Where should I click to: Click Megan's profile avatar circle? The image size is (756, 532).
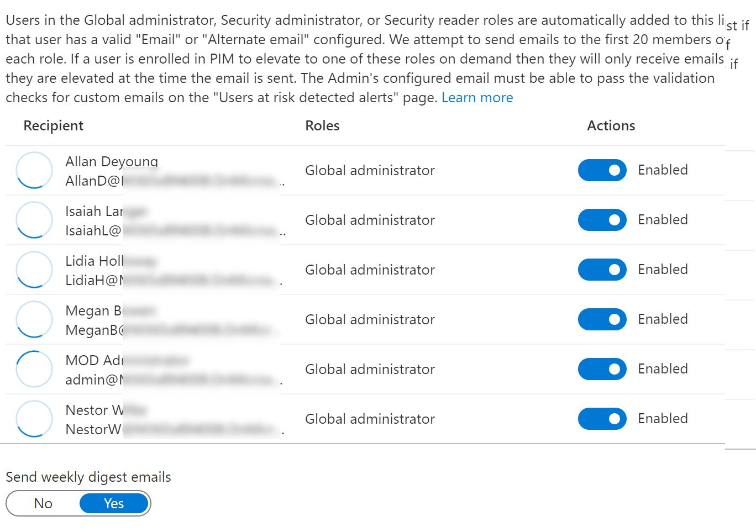pos(34,319)
